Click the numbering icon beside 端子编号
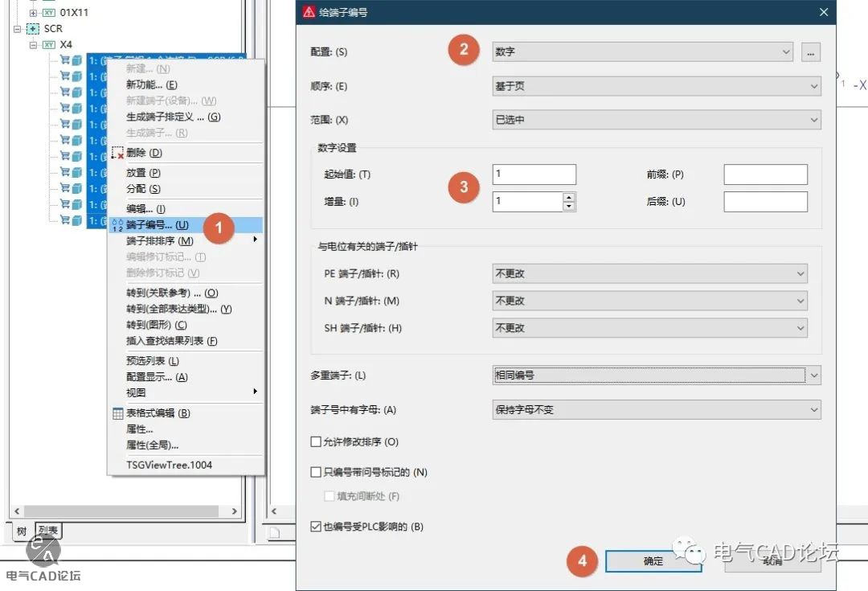868x591 pixels. 117,225
